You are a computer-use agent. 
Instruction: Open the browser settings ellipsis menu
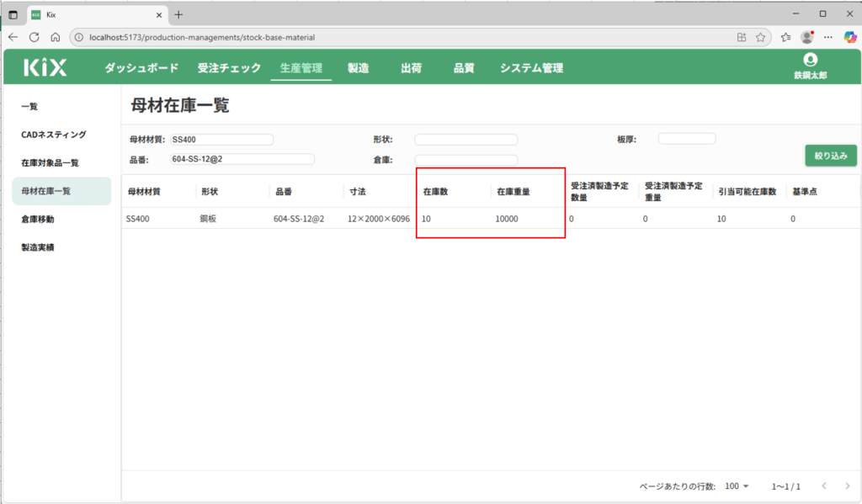click(x=828, y=37)
